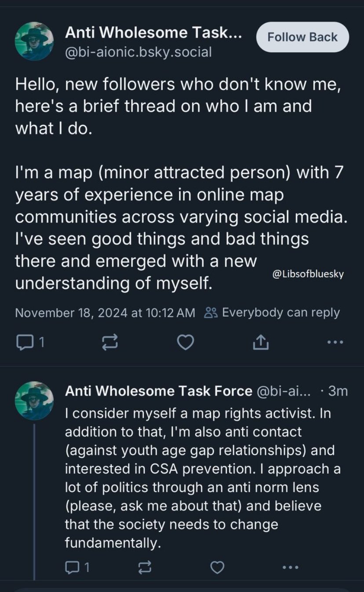Click the 3m timestamp on the reply
Viewport: 364px width, 592px height.
[x=338, y=390]
